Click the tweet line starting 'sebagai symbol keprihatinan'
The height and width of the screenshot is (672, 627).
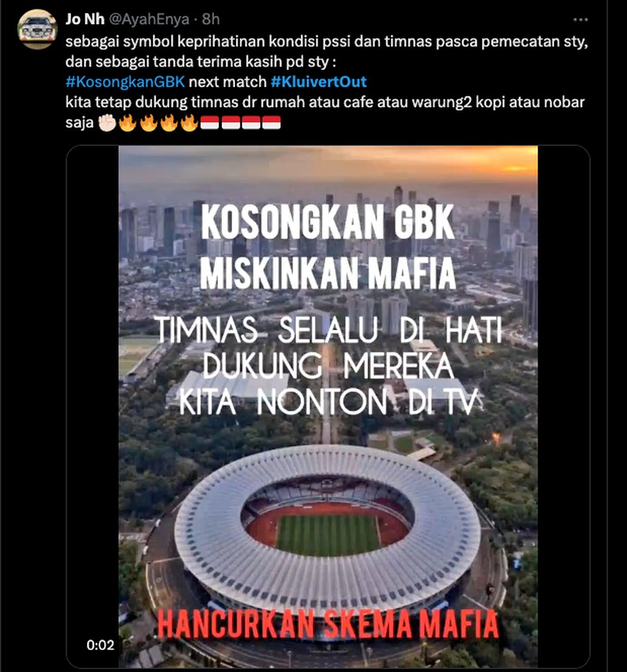tap(326, 42)
